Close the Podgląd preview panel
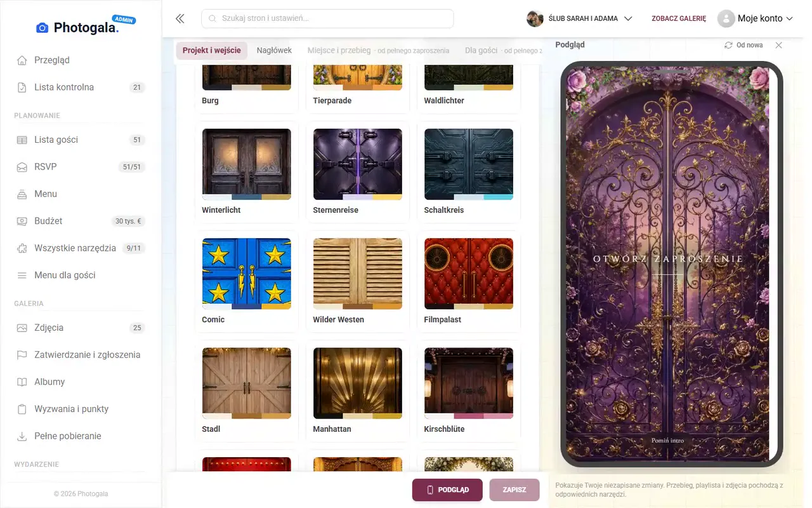 [779, 45]
